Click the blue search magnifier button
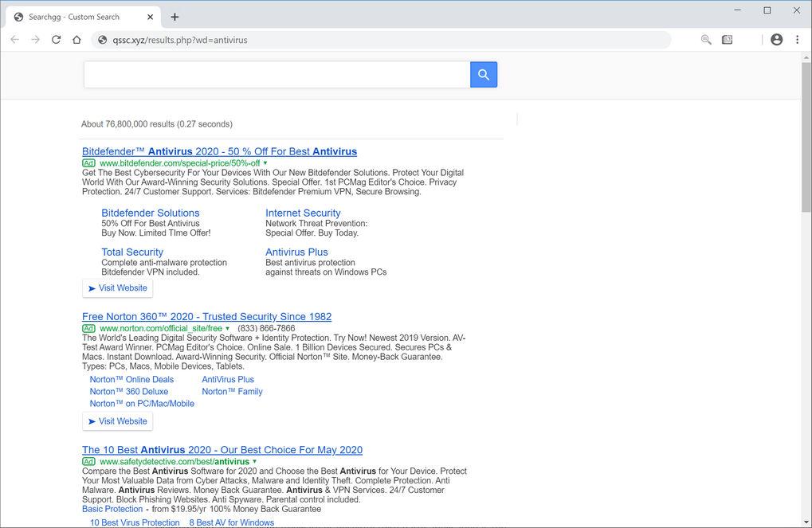 tap(484, 75)
